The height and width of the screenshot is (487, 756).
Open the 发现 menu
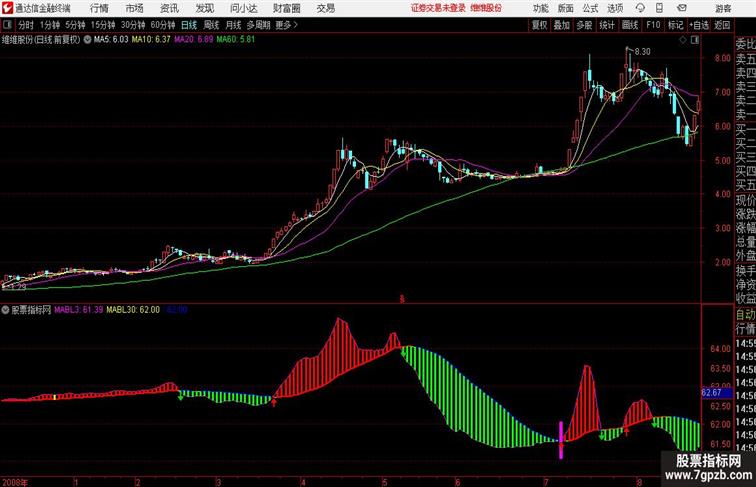(x=204, y=8)
